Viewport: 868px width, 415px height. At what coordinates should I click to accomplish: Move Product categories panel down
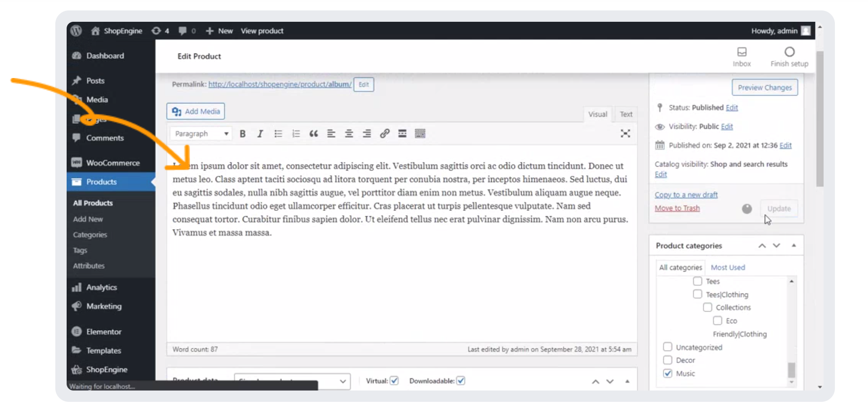776,246
